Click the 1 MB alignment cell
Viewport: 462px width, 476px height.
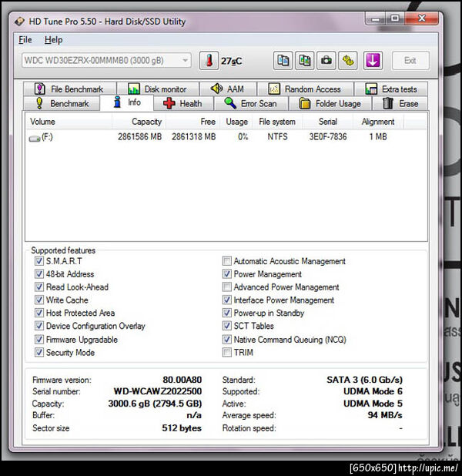click(378, 137)
